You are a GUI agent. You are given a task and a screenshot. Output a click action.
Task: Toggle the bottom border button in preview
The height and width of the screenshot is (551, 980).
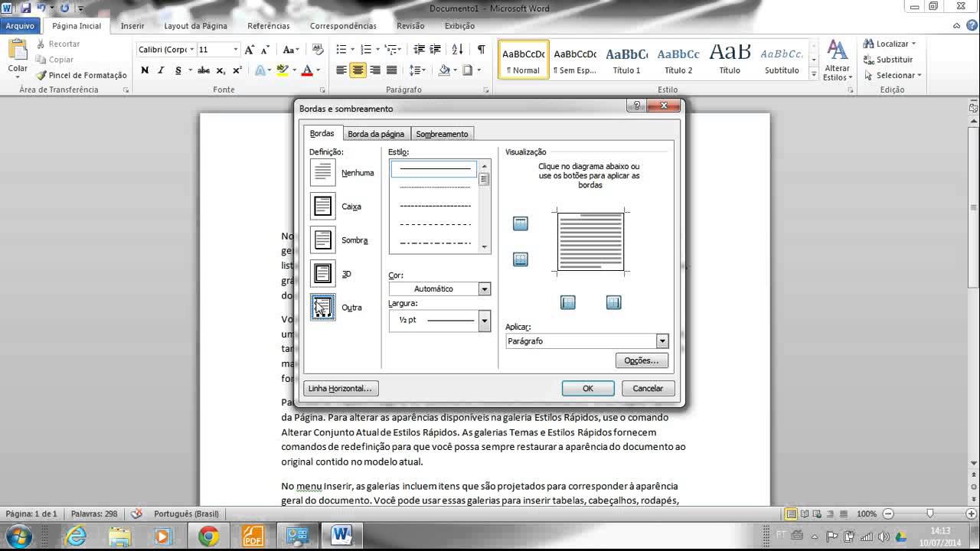point(521,259)
